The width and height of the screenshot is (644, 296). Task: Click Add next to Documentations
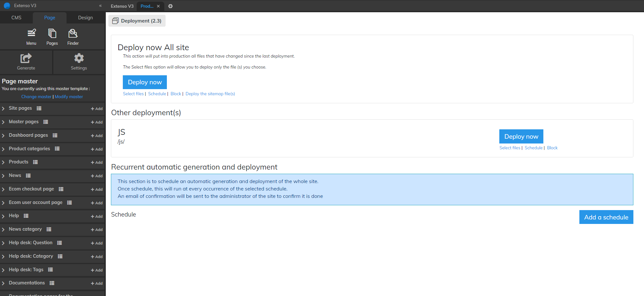click(96, 283)
